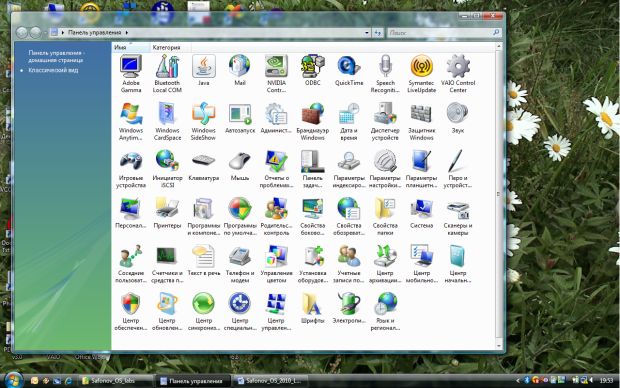Open Bluetooth Local COM settings

tap(167, 74)
